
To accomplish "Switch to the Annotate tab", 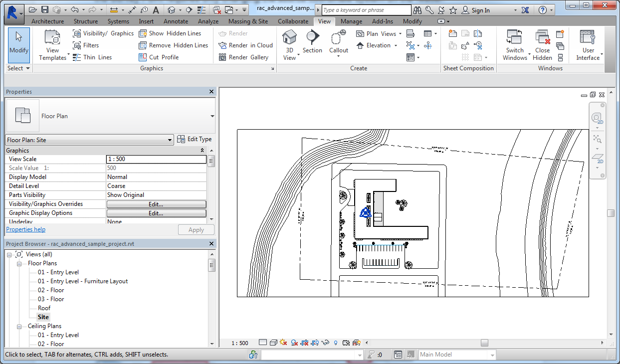I will click(176, 21).
